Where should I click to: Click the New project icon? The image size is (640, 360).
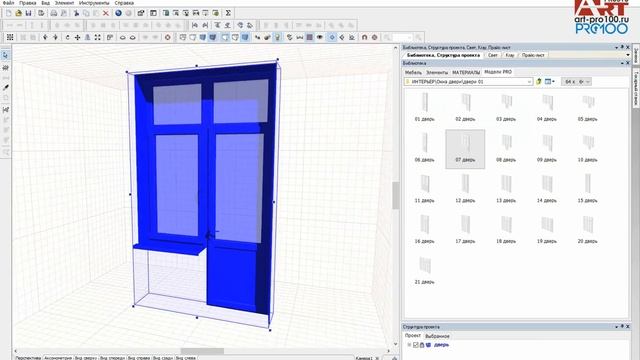click(x=9, y=13)
